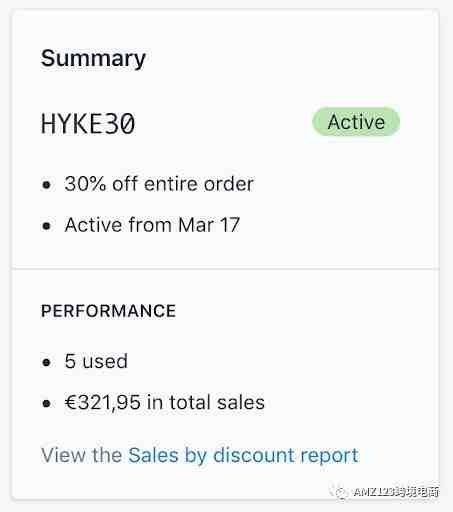
Task: Click the AMZ123 watermark text
Action: pos(396,492)
